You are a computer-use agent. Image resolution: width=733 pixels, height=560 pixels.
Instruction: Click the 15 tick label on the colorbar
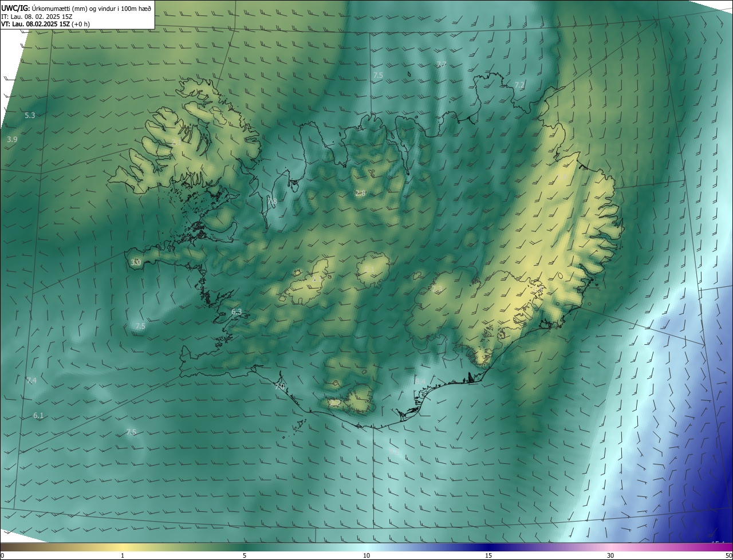coord(488,555)
